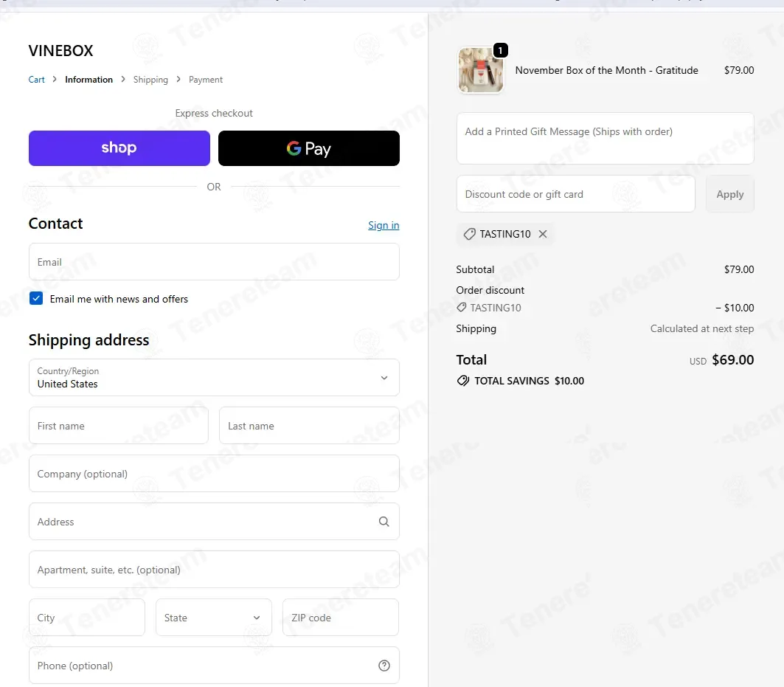The height and width of the screenshot is (687, 784).
Task: Click the phone field help question icon
Action: (x=384, y=666)
